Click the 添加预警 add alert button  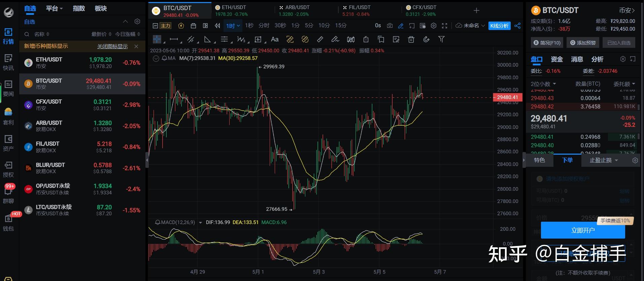(583, 43)
